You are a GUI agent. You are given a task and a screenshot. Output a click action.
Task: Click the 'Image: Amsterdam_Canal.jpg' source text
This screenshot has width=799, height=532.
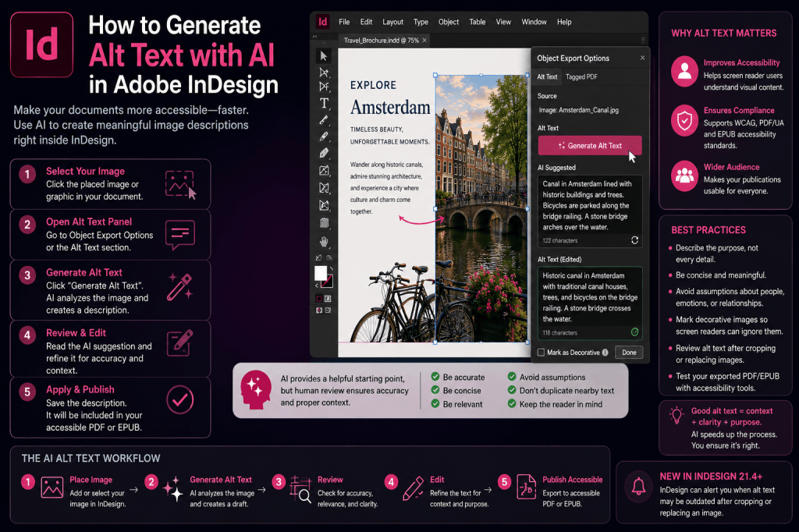578,110
